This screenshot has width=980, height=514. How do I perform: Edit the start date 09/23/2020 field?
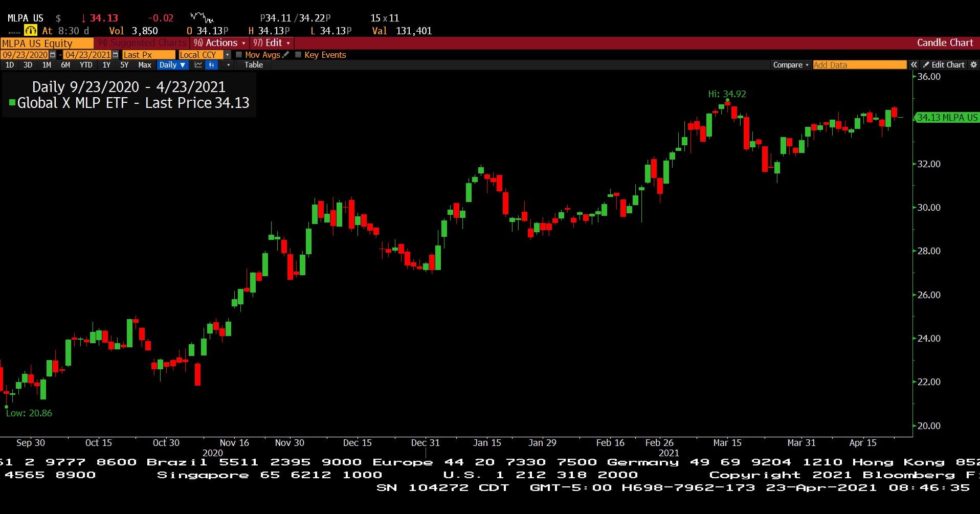25,55
